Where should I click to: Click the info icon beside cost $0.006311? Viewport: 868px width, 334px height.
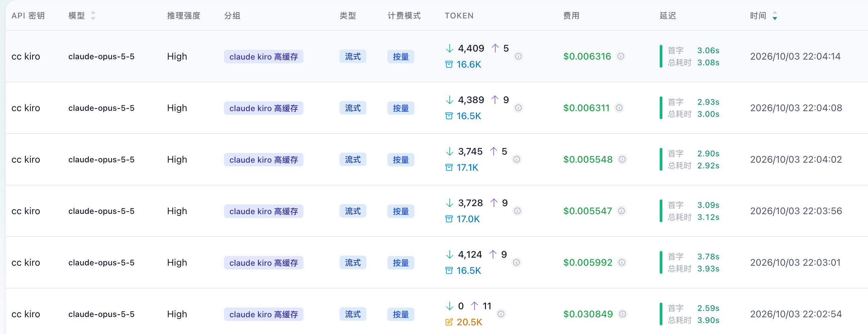point(619,108)
